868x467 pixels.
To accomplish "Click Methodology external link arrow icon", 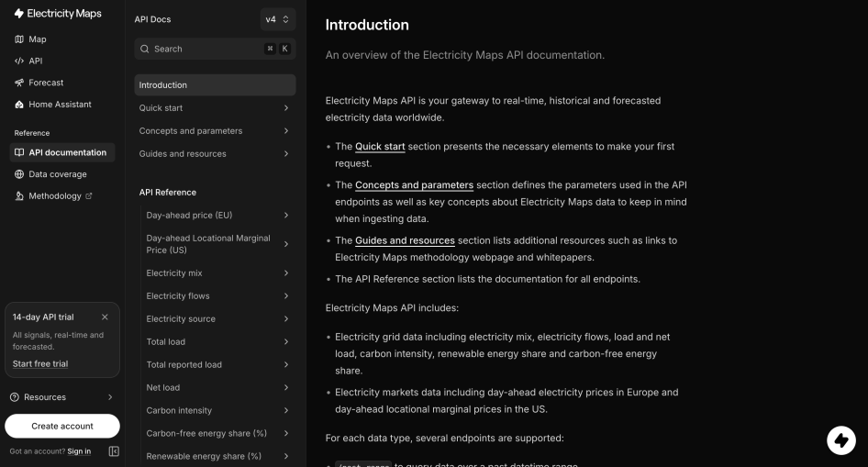I will coord(89,195).
